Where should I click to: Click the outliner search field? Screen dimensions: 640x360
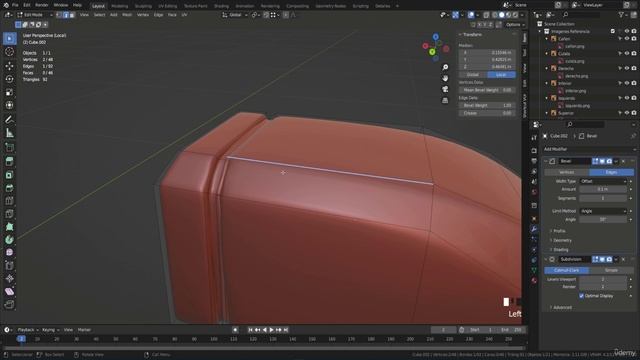click(581, 15)
